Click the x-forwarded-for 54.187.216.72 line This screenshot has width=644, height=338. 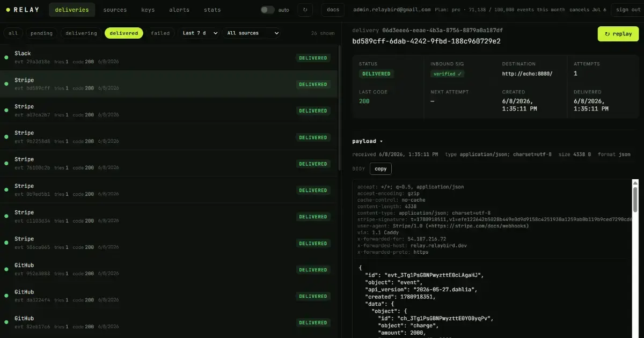click(x=401, y=239)
